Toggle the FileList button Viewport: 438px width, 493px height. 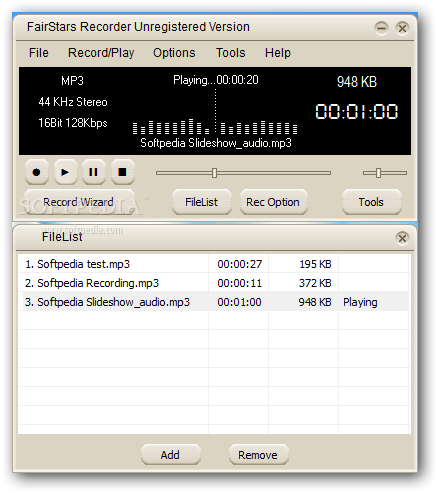(202, 202)
